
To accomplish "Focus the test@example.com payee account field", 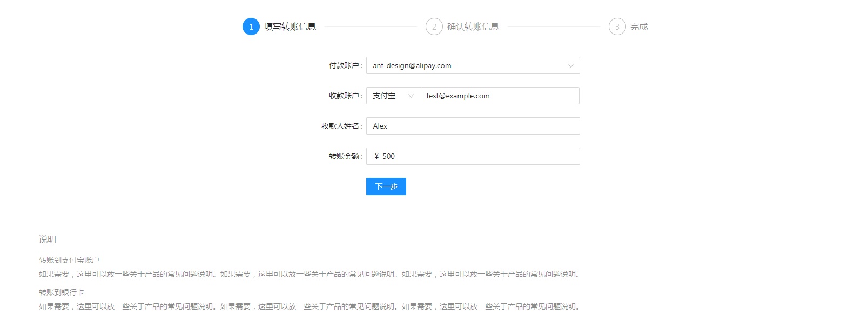I will click(x=499, y=96).
